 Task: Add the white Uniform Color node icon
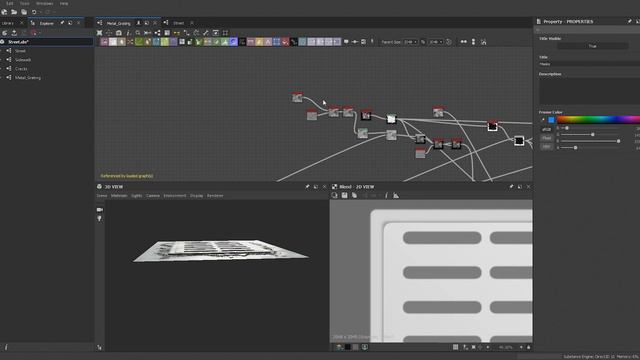click(x=113, y=42)
